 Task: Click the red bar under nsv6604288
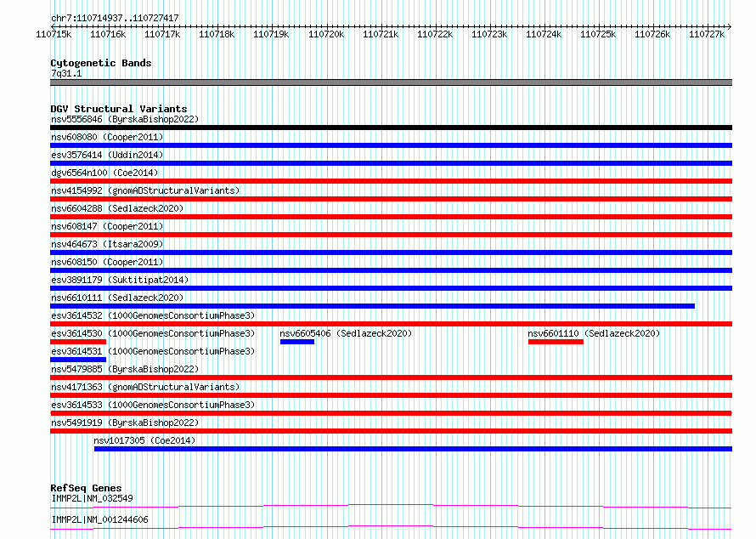coord(391,217)
